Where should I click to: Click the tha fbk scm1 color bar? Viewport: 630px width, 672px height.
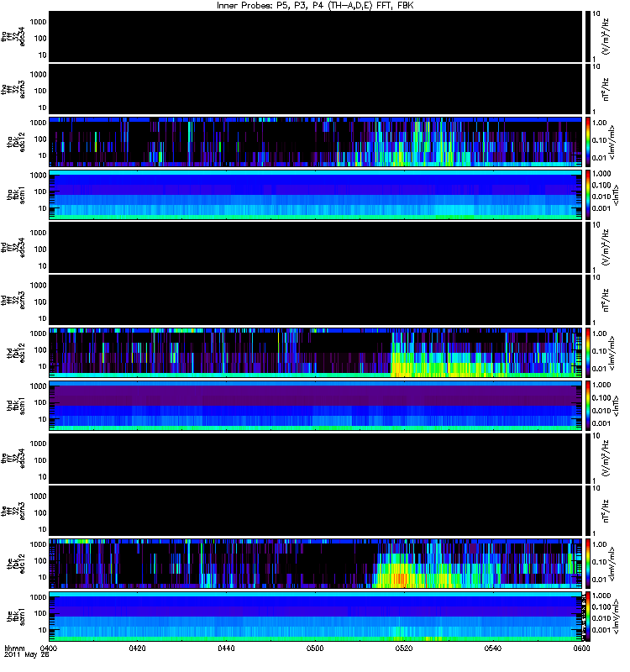(588, 195)
